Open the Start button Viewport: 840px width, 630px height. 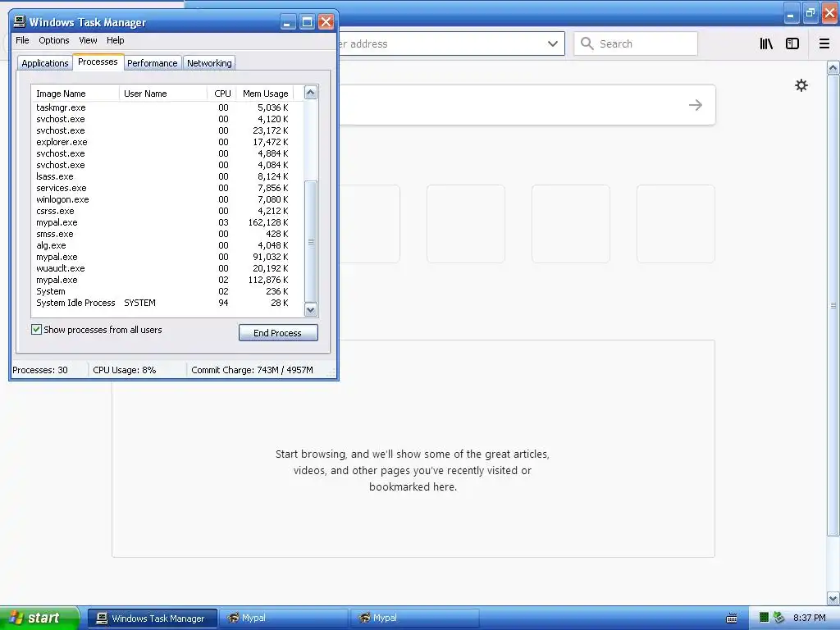coord(39,619)
